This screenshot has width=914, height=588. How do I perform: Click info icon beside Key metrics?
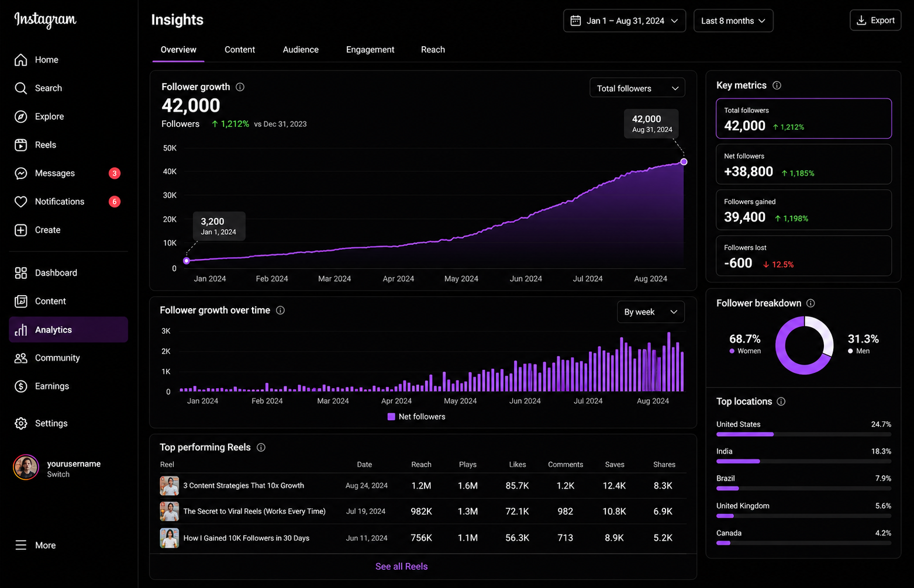(777, 85)
